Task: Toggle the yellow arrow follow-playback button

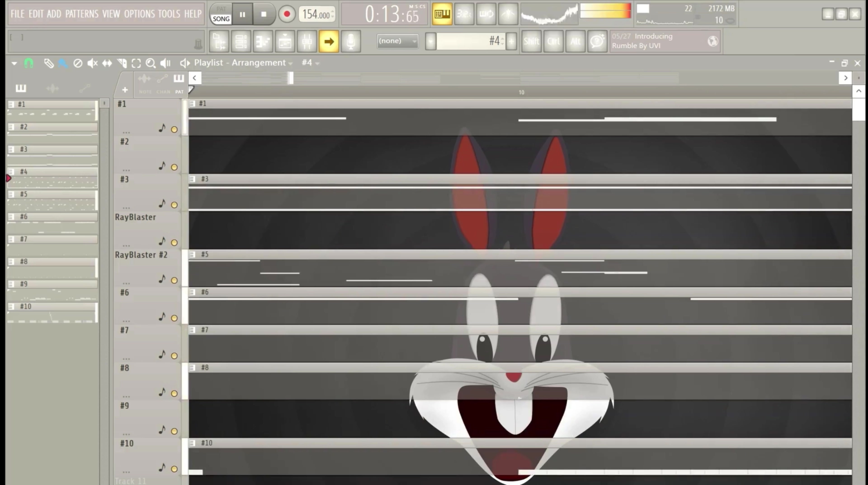Action: pos(329,41)
